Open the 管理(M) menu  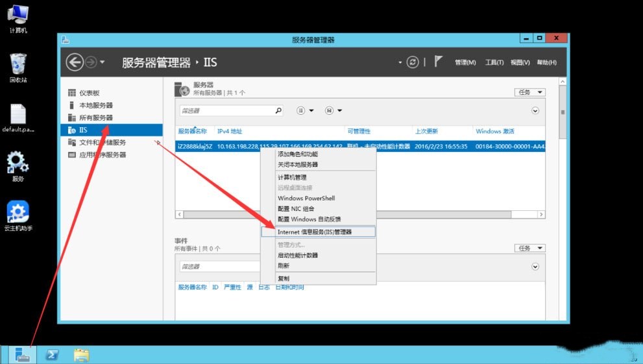(465, 62)
